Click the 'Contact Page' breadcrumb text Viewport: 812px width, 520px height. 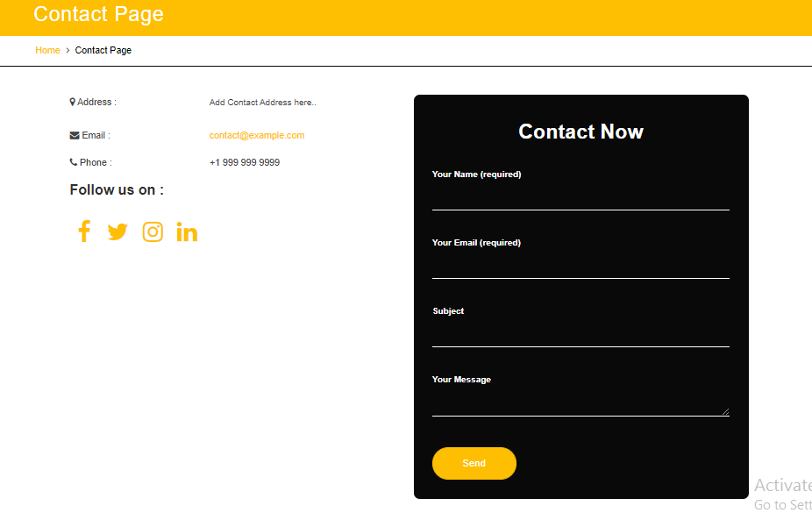(103, 50)
